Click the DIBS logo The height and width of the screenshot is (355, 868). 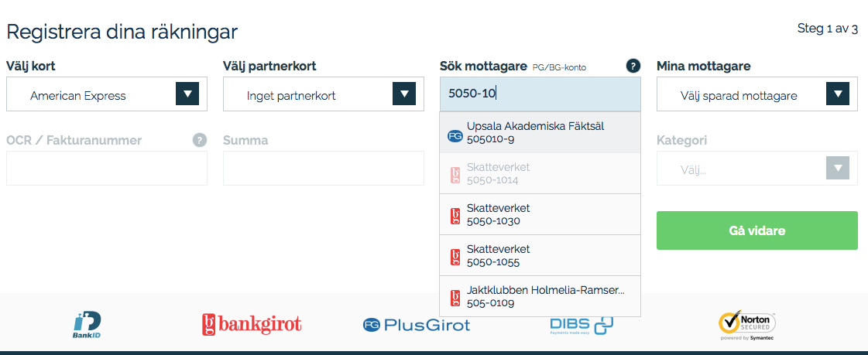coord(582,325)
